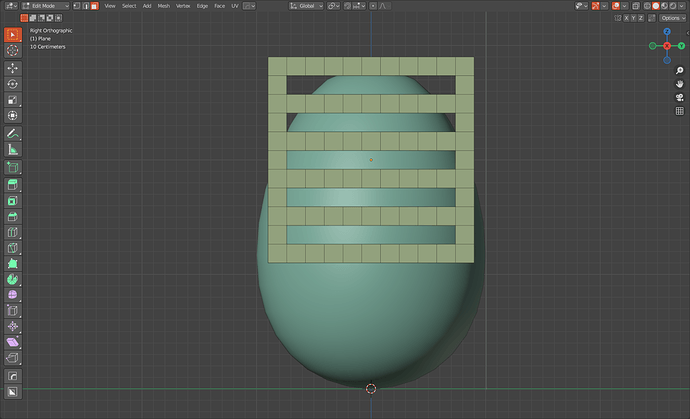Open the Options dropdown

[673, 18]
